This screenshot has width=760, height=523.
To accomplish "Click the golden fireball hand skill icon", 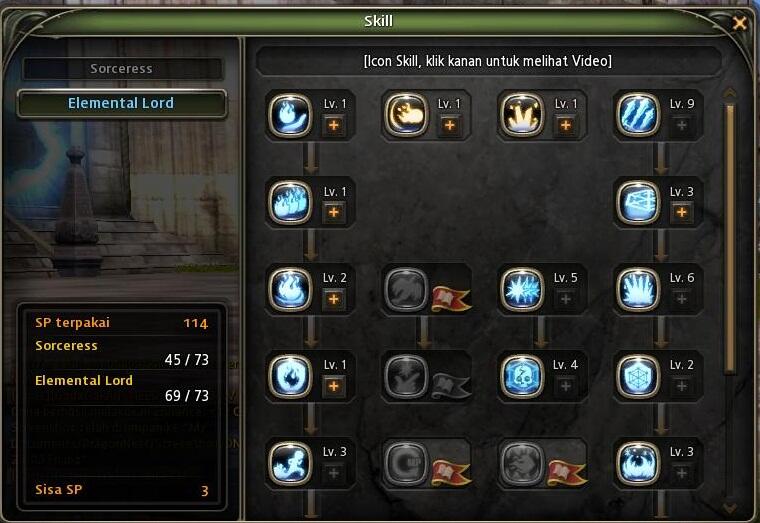I will coord(406,115).
